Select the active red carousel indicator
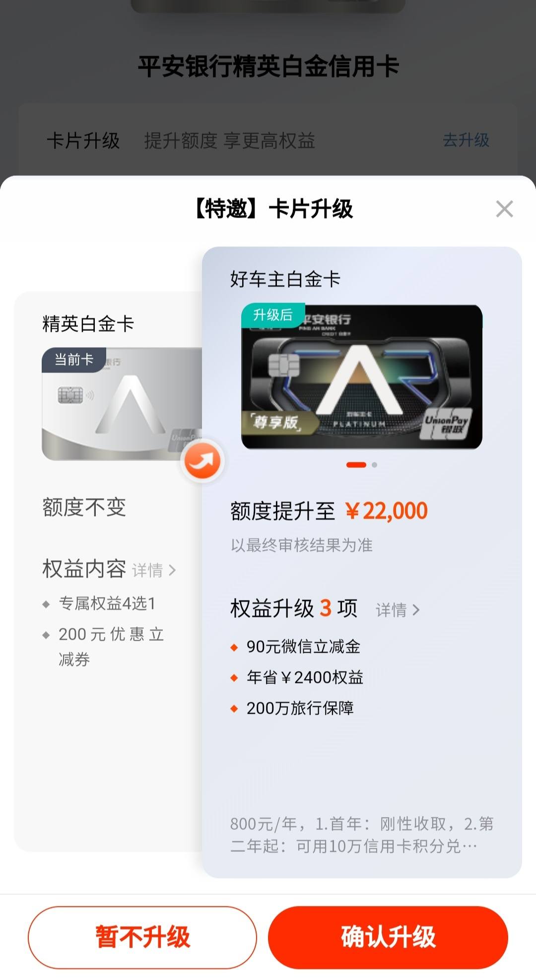 [x=356, y=465]
